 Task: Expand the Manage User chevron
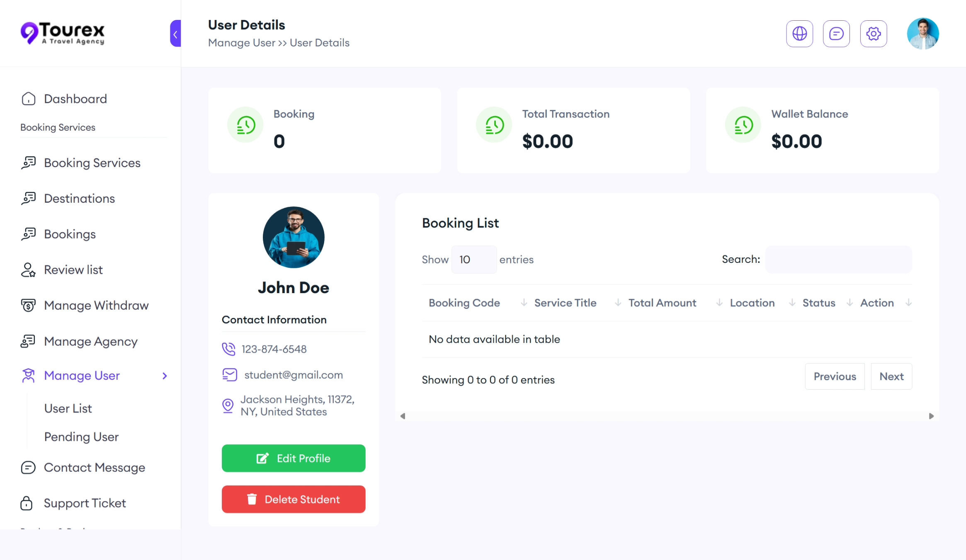point(165,376)
